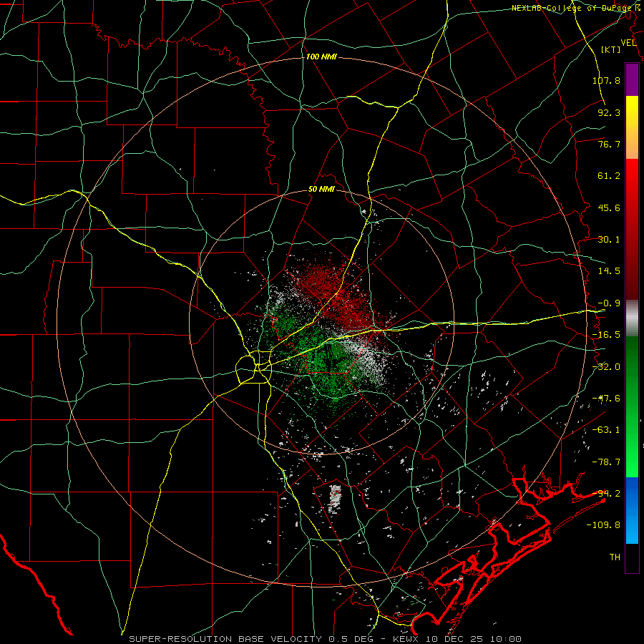Click the 61.2 legend value
The width and height of the screenshot is (644, 644).
[609, 176]
